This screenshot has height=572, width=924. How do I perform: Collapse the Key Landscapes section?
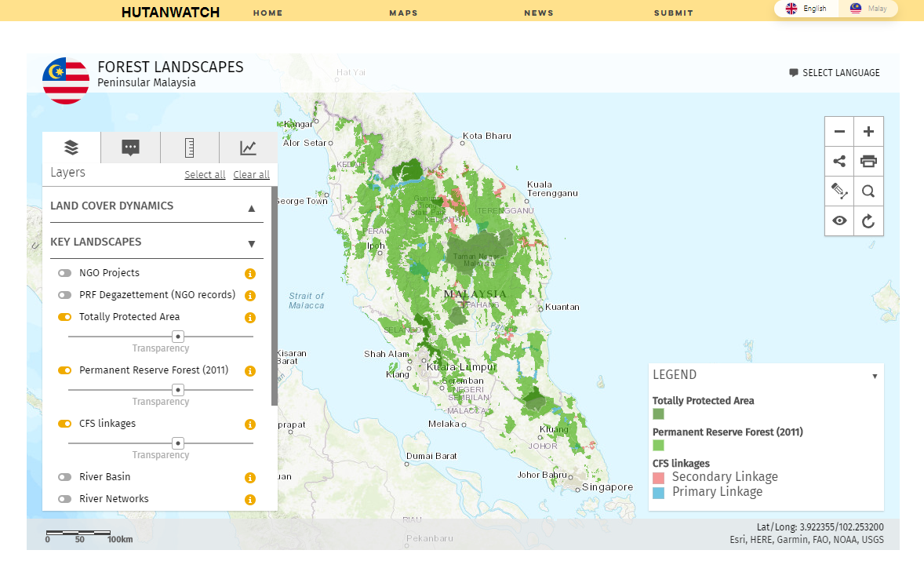coord(252,244)
